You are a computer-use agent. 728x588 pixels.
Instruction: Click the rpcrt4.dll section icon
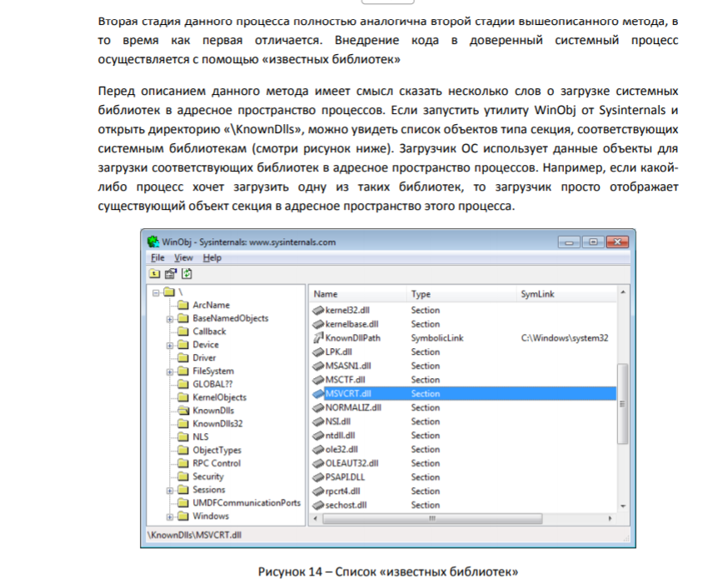(x=318, y=491)
